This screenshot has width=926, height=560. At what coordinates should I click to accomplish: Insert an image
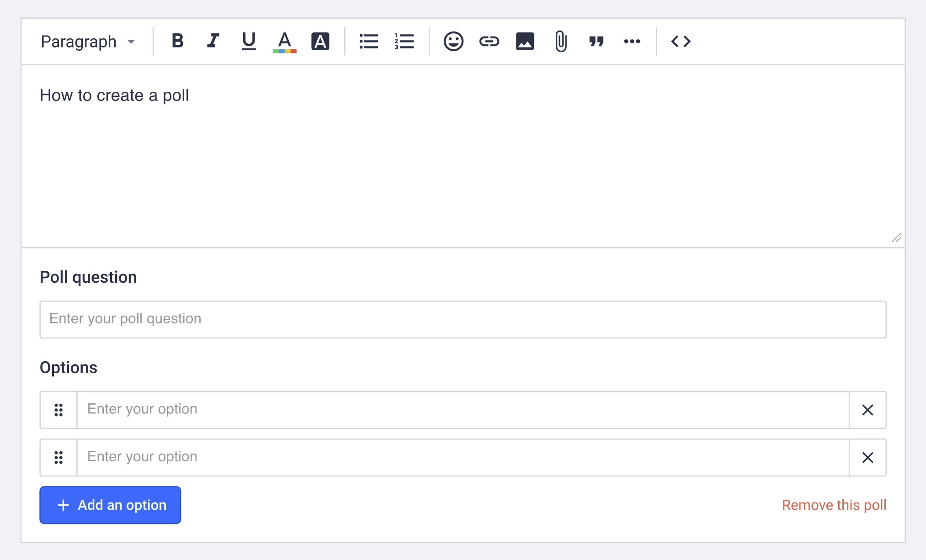[x=525, y=41]
